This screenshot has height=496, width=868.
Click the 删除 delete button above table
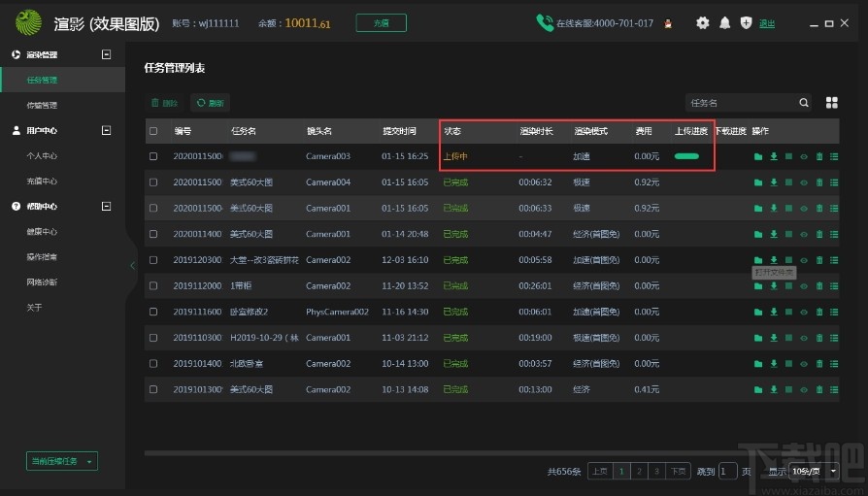[x=164, y=103]
